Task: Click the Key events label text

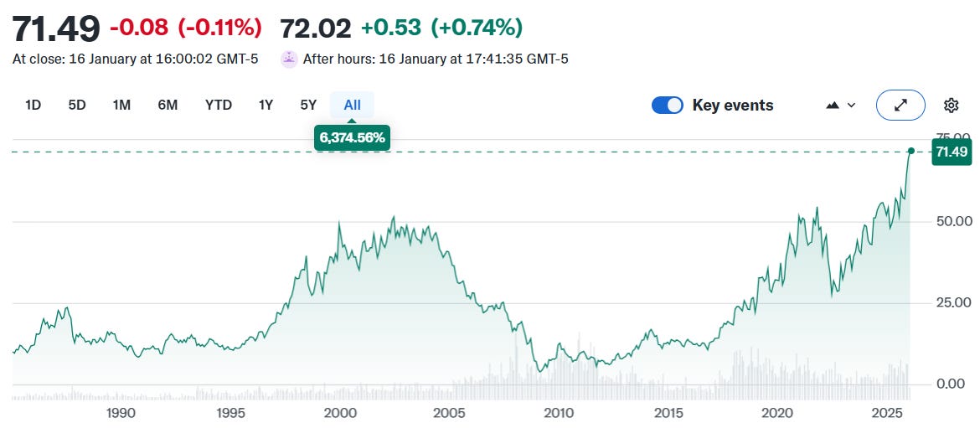Action: (x=732, y=106)
